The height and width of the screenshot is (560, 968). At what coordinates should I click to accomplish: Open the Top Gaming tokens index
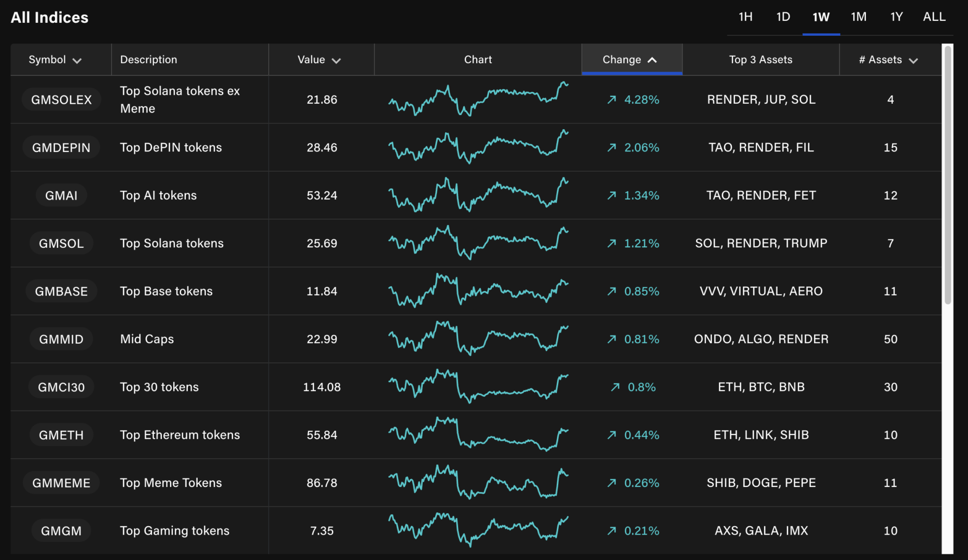[174, 531]
